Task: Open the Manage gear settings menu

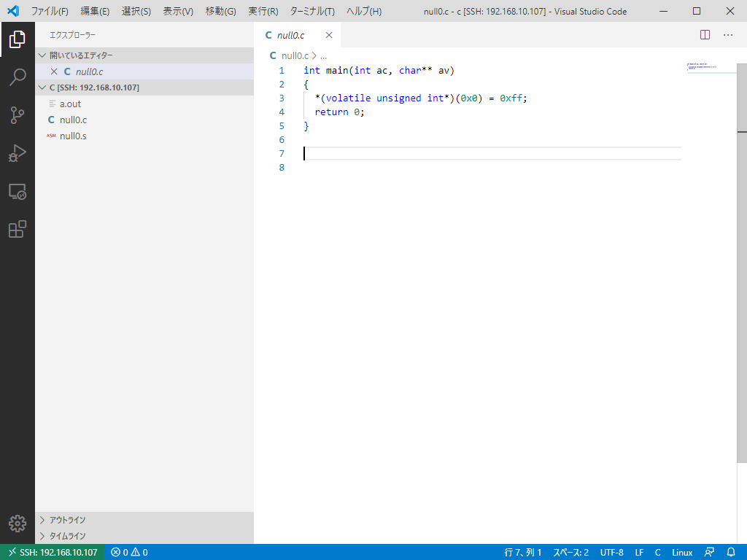Action: (x=18, y=524)
